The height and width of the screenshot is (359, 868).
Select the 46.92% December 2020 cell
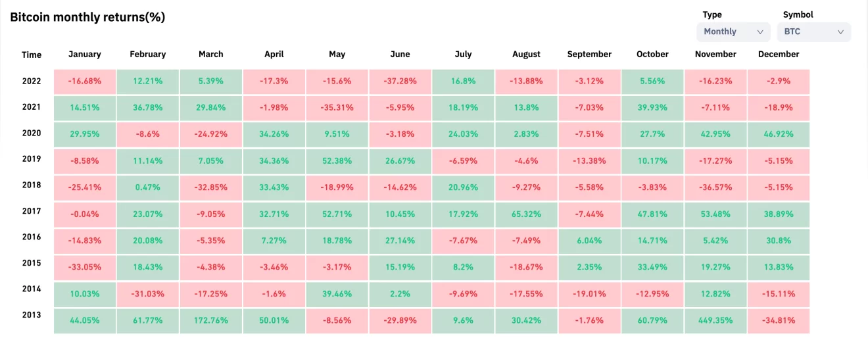pyautogui.click(x=779, y=133)
